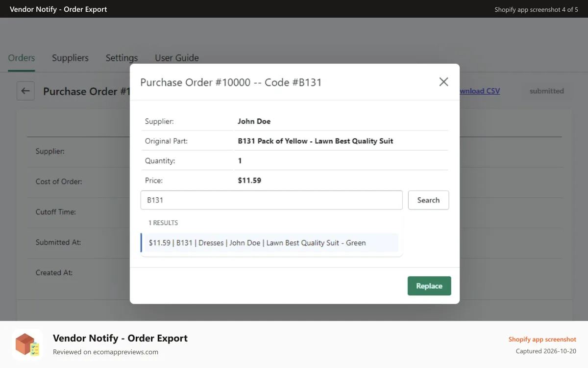Click the back arrow beside Purchase Order
The width and height of the screenshot is (588, 368).
coord(25,91)
